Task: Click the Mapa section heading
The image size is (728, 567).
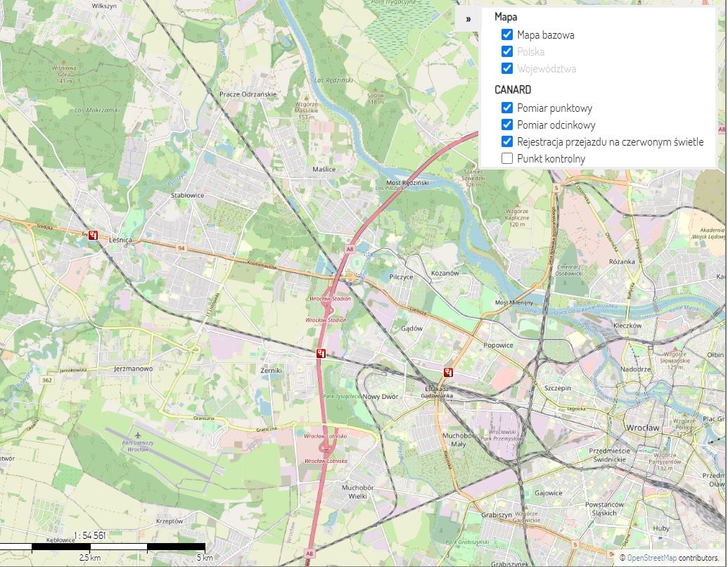Action: (506, 17)
